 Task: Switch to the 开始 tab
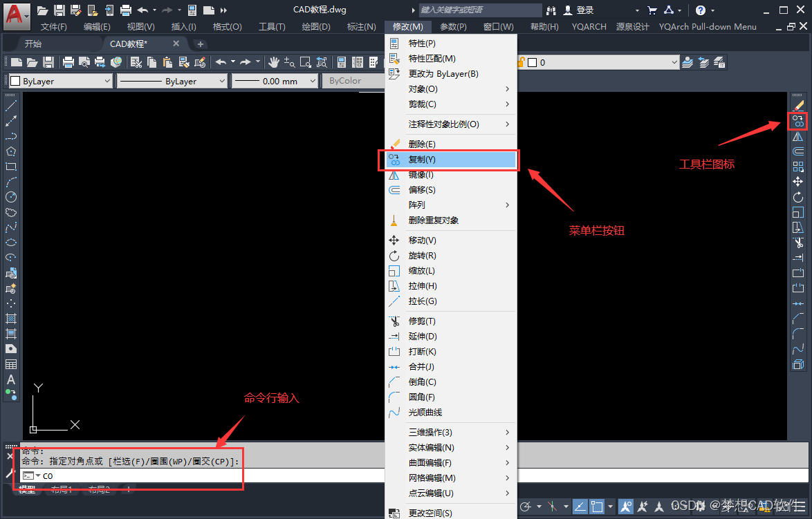(x=33, y=44)
